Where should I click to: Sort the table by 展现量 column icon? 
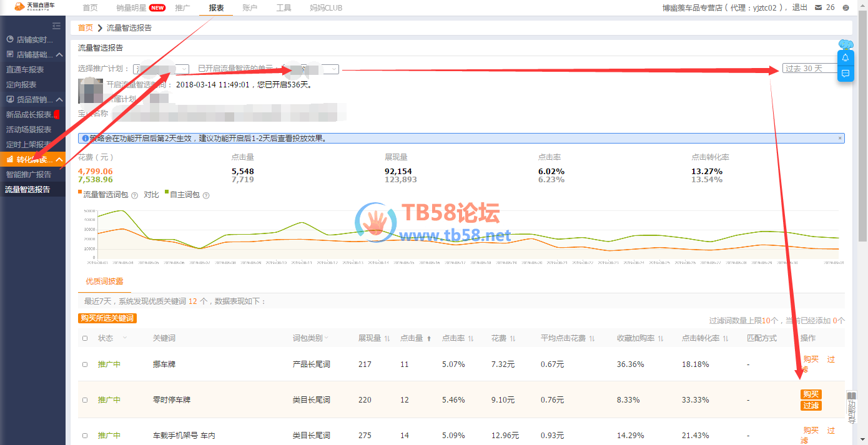click(x=387, y=338)
